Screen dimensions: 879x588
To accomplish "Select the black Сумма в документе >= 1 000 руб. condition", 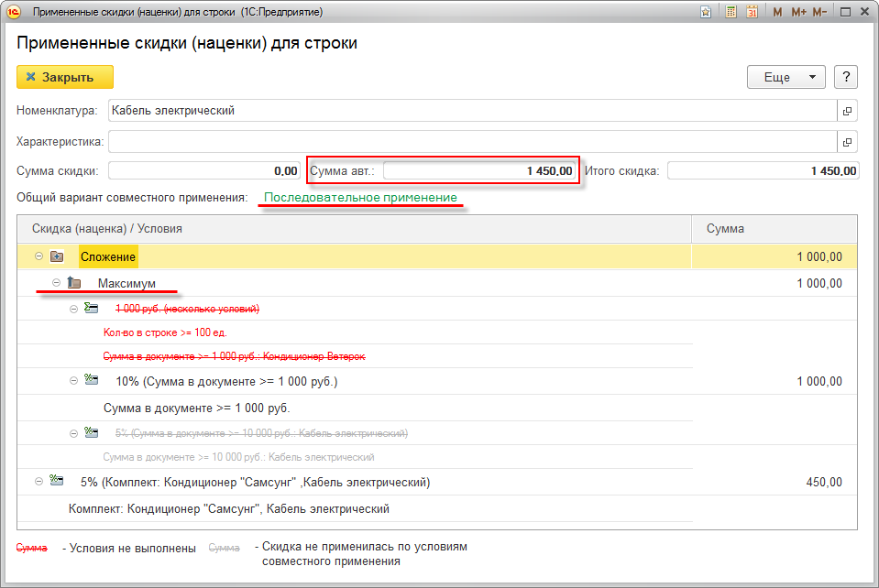I will (x=197, y=408).
